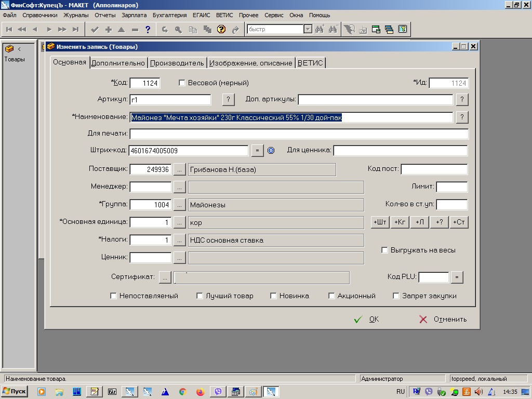This screenshot has width=532, height=399.
Task: Open manager lookup ellipsis beside Менеджер
Action: (x=179, y=187)
